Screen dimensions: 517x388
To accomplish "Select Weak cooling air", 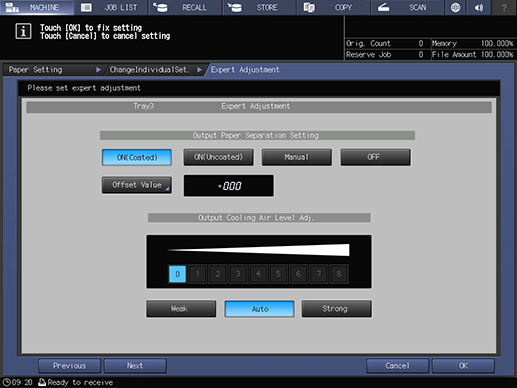I will [x=181, y=309].
